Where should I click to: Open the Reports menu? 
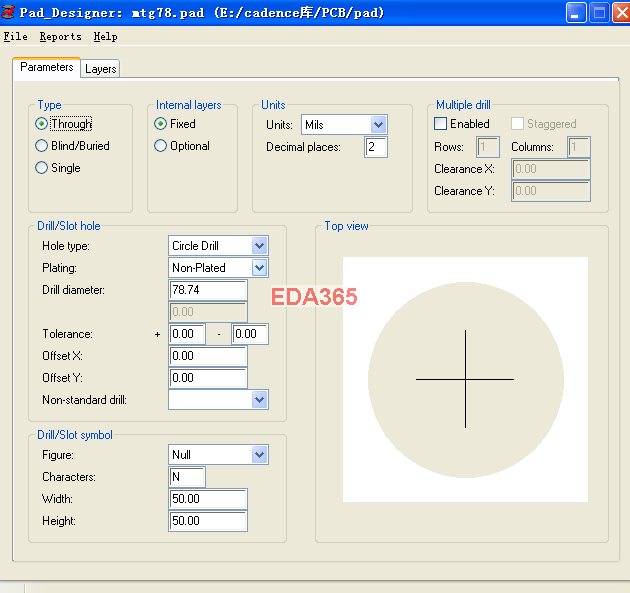[60, 37]
